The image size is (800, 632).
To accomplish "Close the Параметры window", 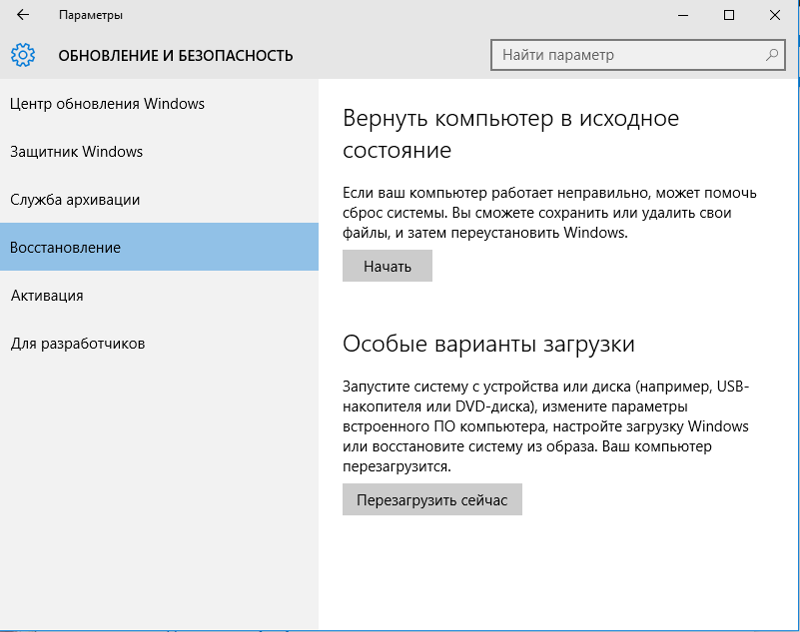I will [x=775, y=15].
